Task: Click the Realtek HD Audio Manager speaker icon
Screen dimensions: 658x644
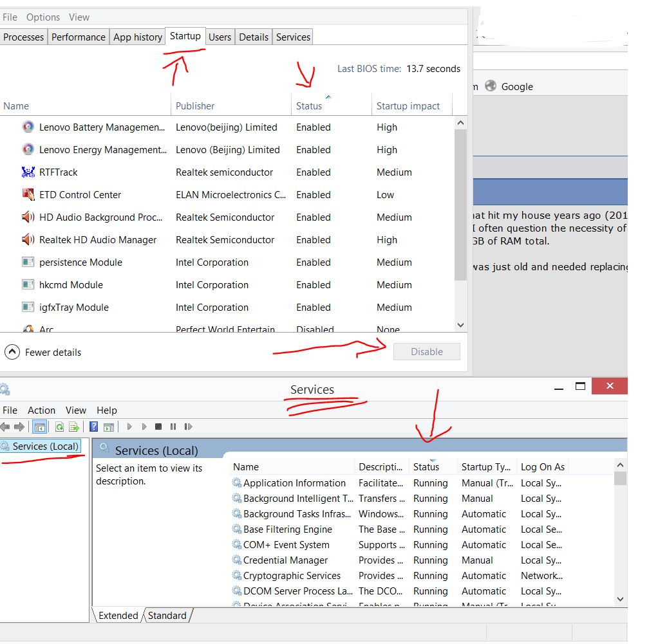Action: click(x=28, y=239)
